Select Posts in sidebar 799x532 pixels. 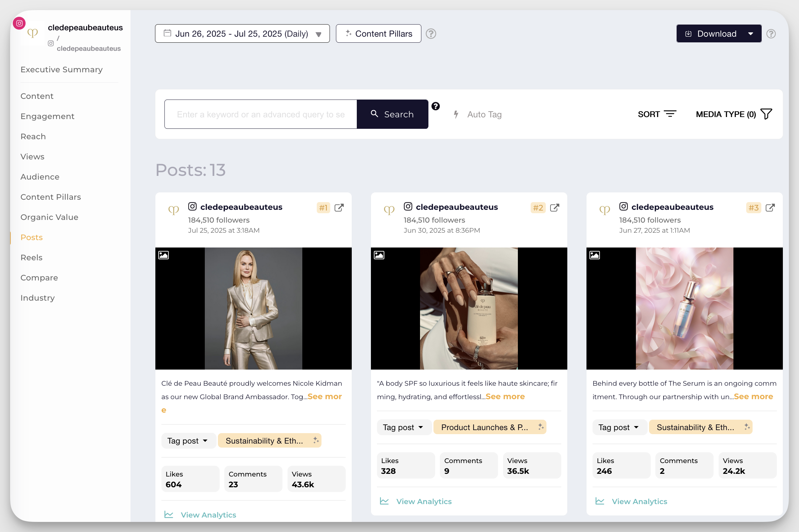(x=32, y=237)
